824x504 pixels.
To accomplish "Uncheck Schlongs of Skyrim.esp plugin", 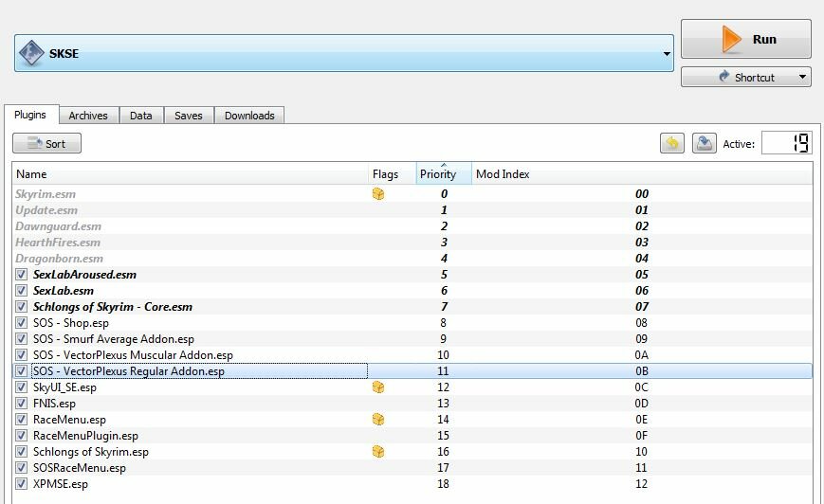I will click(21, 452).
